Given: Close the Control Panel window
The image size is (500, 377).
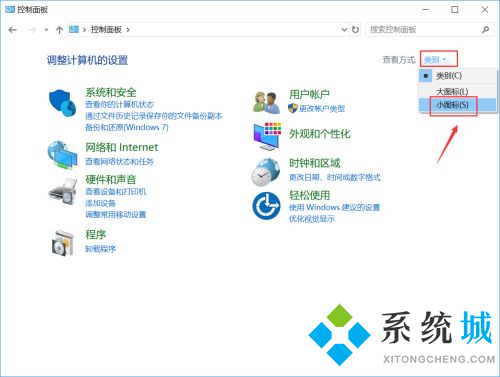Looking at the screenshot, I should coord(485,10).
